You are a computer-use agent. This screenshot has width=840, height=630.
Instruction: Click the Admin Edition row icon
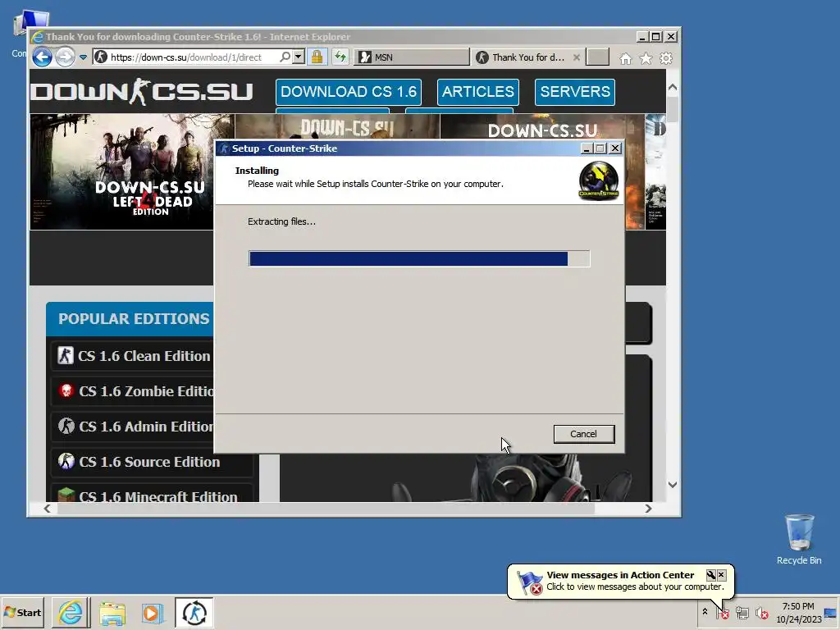pos(66,426)
